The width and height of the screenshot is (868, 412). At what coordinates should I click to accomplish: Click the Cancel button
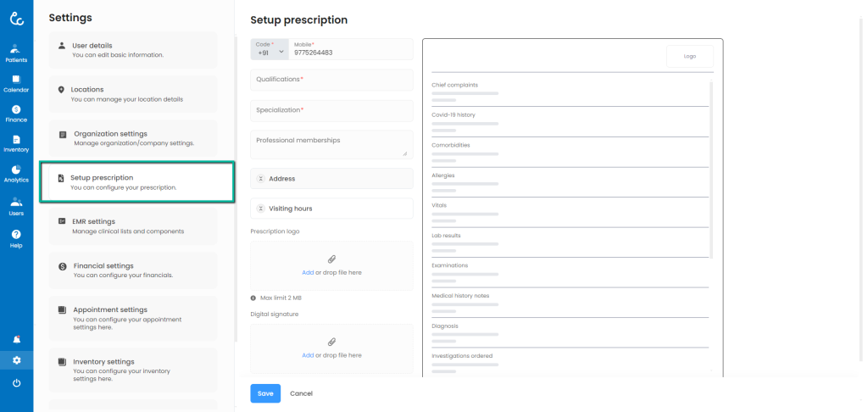(x=302, y=393)
